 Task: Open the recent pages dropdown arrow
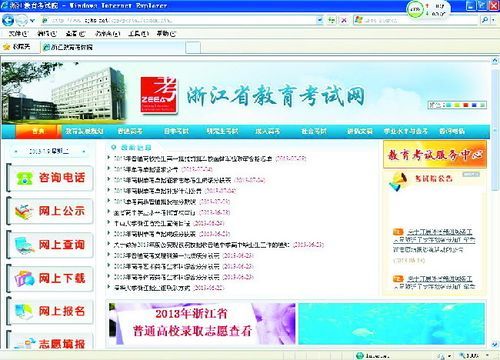(32, 21)
